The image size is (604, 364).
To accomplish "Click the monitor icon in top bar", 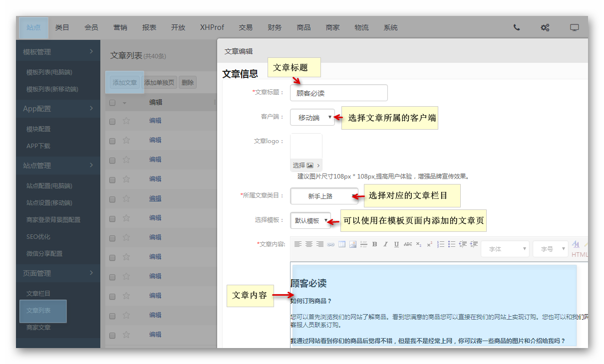I will click(575, 27).
